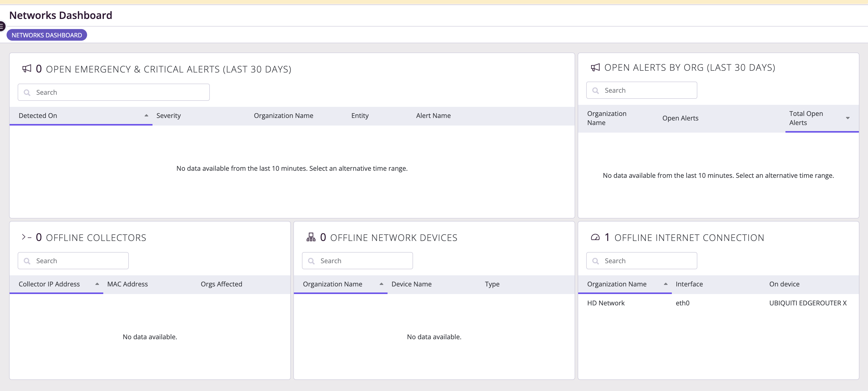Viewport: 868px width, 391px height.
Task: Click the eth0 interface cell
Action: tap(682, 303)
